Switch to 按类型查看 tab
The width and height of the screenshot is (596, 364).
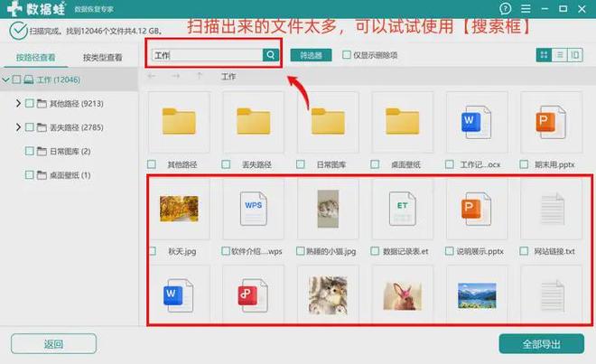(x=103, y=58)
